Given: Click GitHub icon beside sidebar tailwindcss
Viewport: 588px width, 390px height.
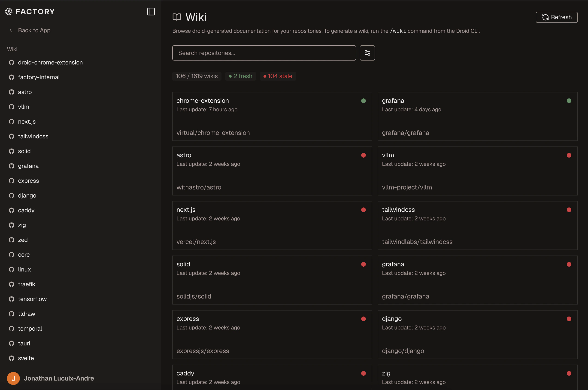Looking at the screenshot, I should (12, 136).
